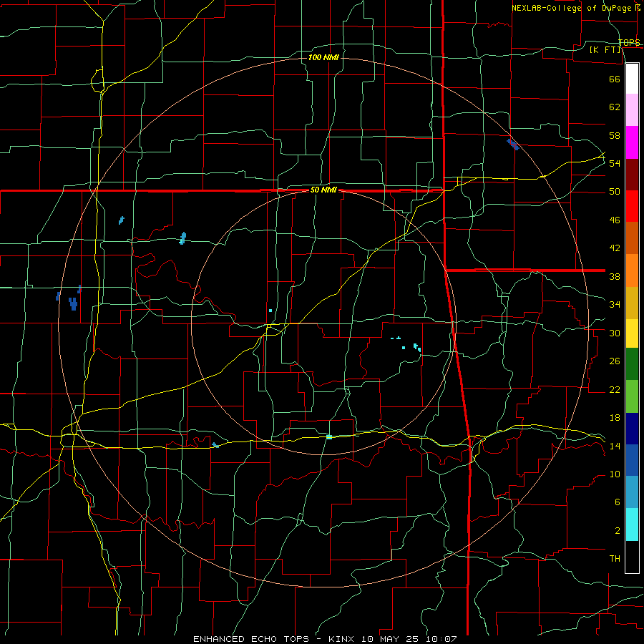Click the bright red legend band
Image resolution: width=644 pixels, height=644 pixels.
632,206
